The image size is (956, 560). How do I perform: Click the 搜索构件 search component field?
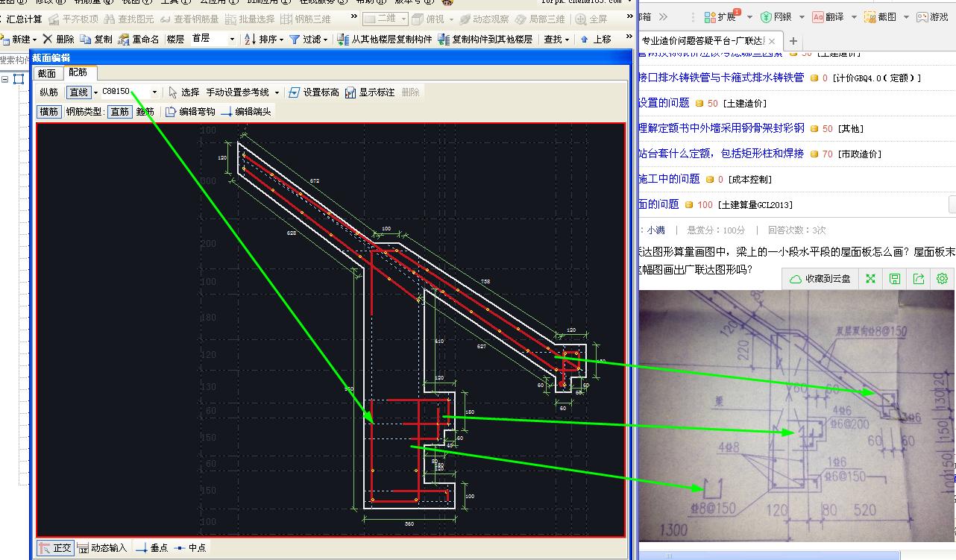[x=15, y=60]
